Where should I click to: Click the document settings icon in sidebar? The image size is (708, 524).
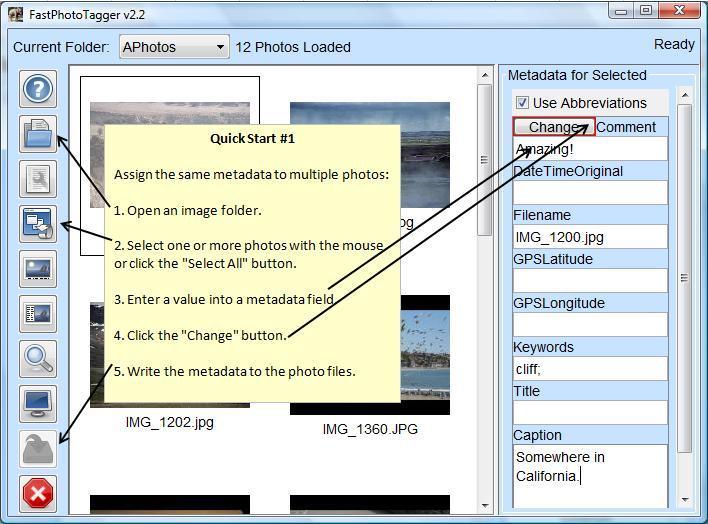pyautogui.click(x=38, y=179)
